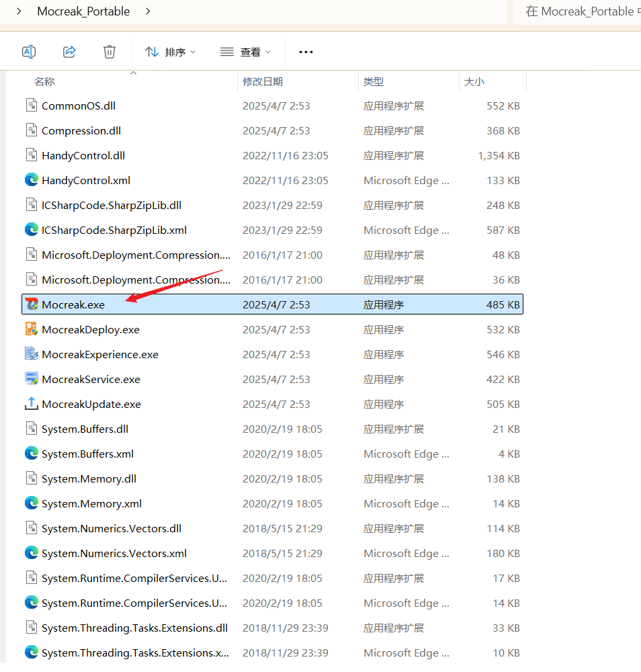Click the dll icon of System.Buffers.dll
Screen dimensions: 641x672
32,429
